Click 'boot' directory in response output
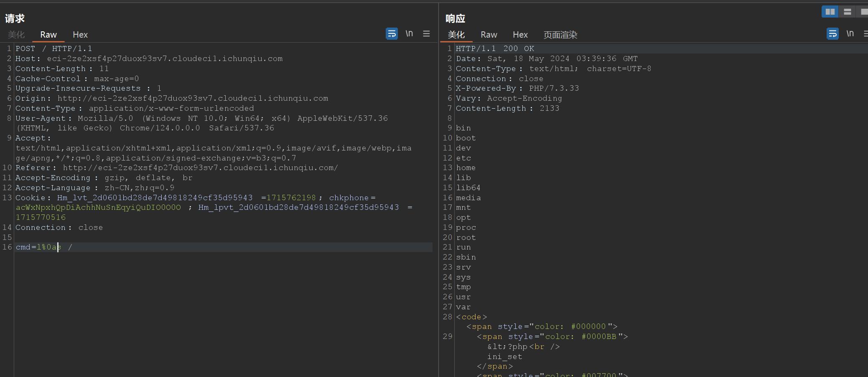868x377 pixels. point(466,138)
